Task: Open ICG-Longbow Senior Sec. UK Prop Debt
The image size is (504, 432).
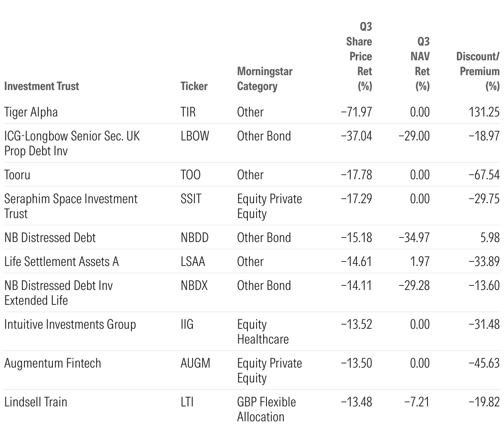Action: pyautogui.click(x=72, y=143)
